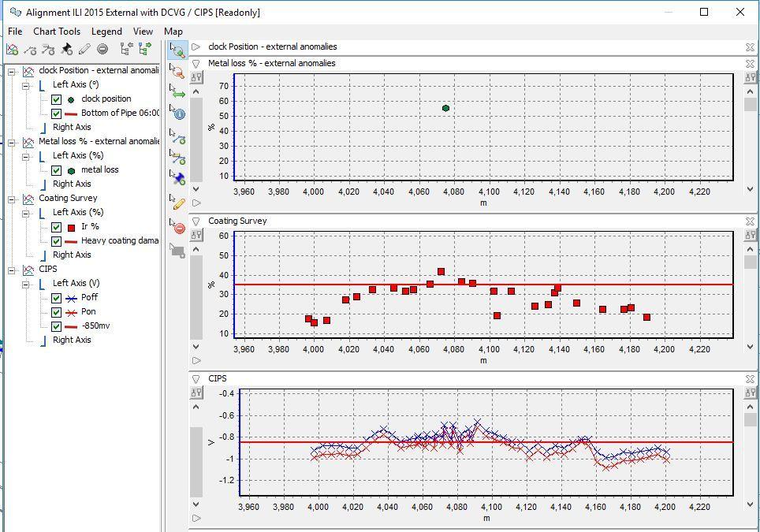Collapse the Coating Survey tree node
The width and height of the screenshot is (760, 532).
[12, 199]
